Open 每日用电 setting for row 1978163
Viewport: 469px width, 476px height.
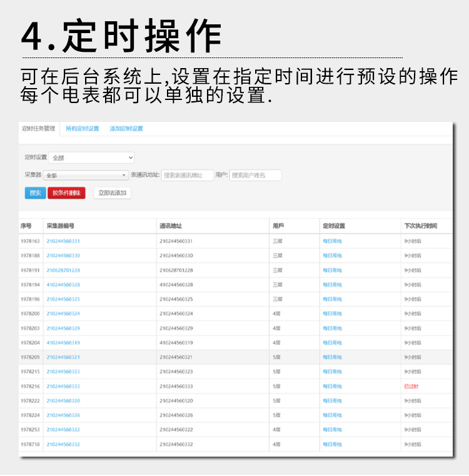[x=332, y=241]
